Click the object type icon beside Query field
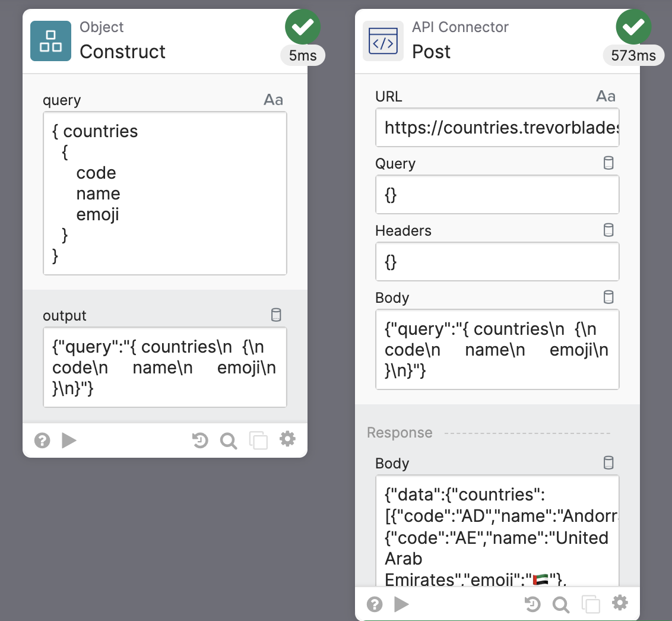Viewport: 672px width, 621px height. click(x=608, y=163)
